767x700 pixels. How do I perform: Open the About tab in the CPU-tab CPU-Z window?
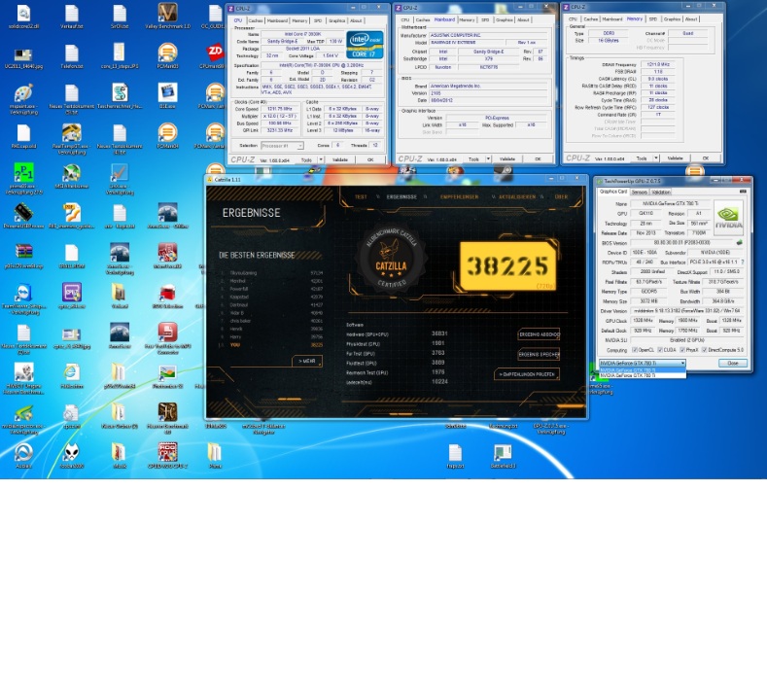(x=356, y=20)
